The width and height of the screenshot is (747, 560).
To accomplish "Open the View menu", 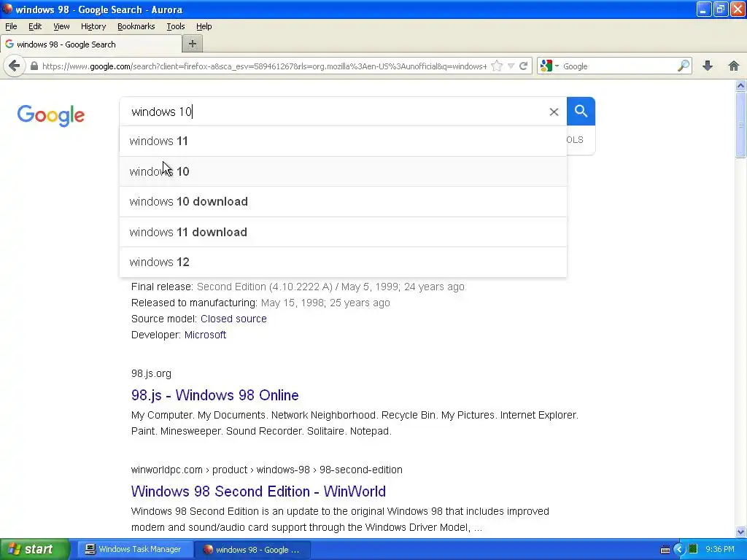I will [x=61, y=27].
